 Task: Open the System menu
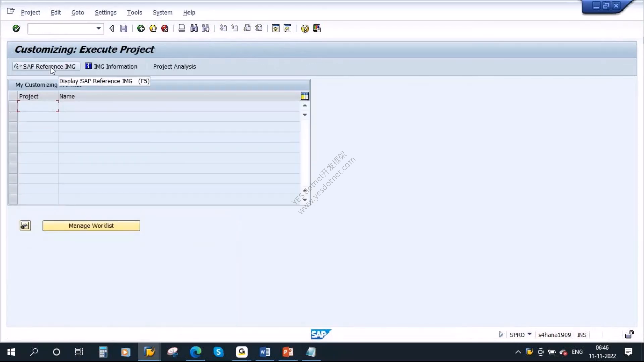tap(163, 12)
